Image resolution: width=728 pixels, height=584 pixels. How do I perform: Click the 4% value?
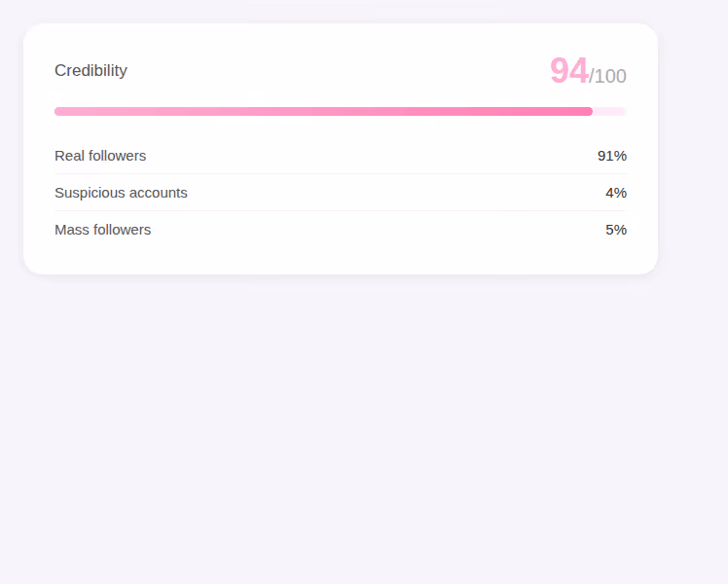click(x=616, y=193)
